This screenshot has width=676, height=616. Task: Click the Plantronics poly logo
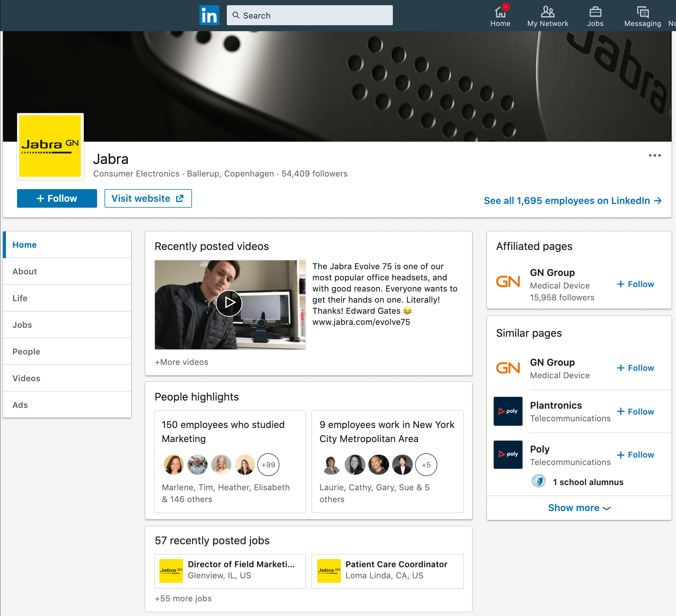coord(508,411)
